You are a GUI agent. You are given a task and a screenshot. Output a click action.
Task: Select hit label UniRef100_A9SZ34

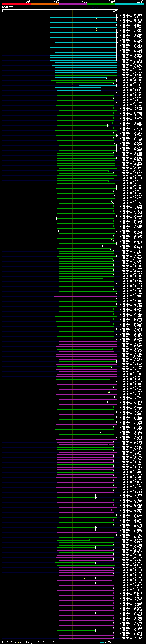point(131,63)
